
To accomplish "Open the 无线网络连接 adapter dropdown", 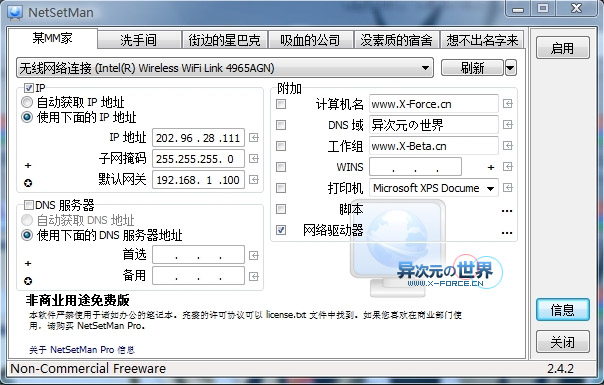I will 225,68.
